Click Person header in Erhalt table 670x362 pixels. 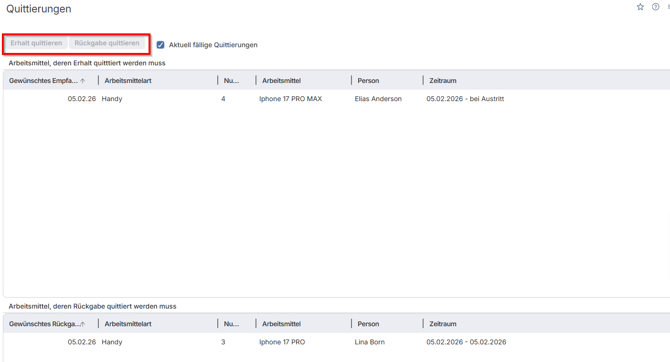(368, 80)
